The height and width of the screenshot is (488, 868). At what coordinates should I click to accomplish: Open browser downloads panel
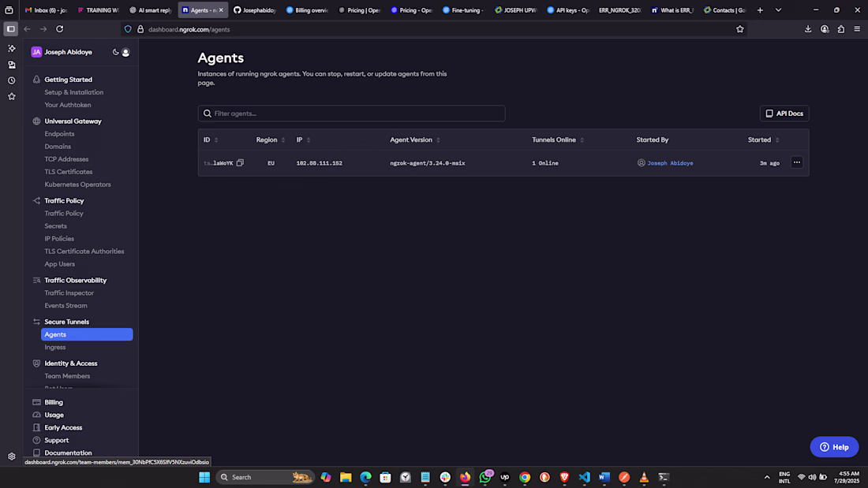[808, 28]
